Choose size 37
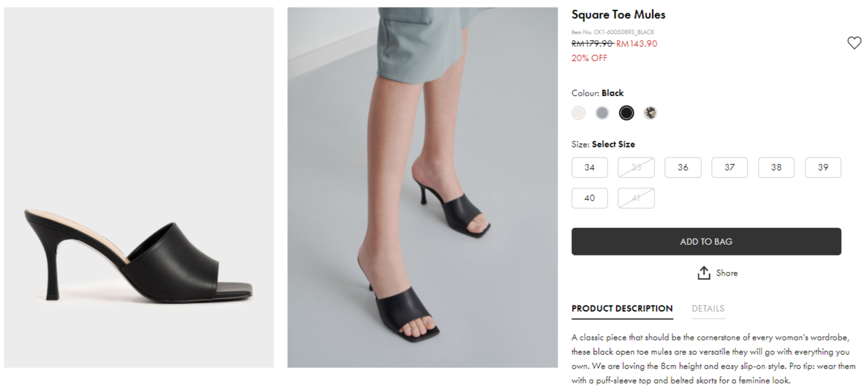The image size is (868, 386). (x=729, y=167)
